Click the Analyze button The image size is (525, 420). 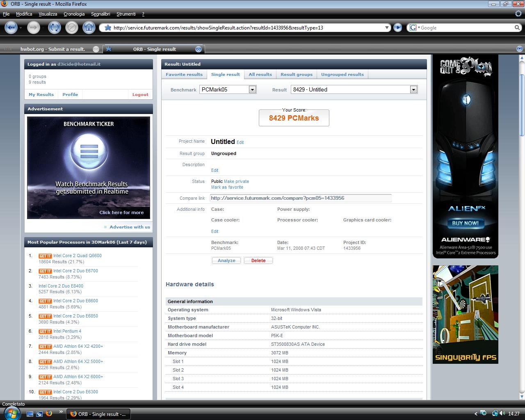coord(226,260)
